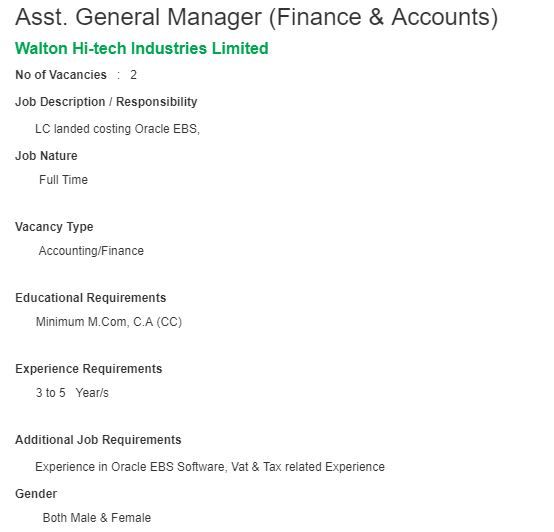
Task: Select the Full Time text
Action: point(64,180)
